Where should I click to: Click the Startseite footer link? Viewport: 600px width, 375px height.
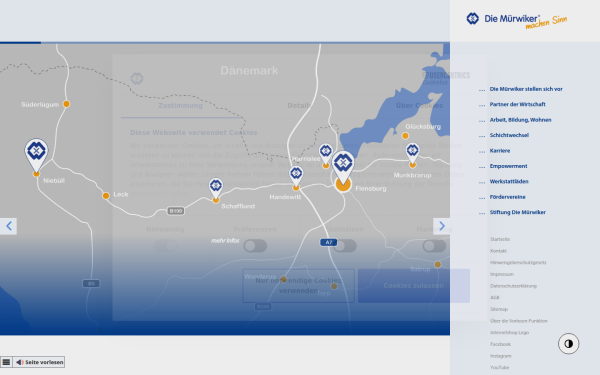coord(500,239)
